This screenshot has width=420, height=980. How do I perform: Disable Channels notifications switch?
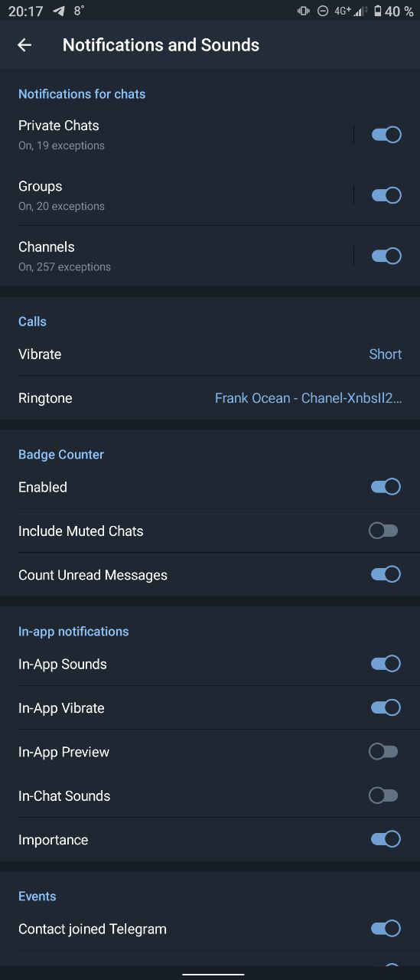(x=386, y=256)
